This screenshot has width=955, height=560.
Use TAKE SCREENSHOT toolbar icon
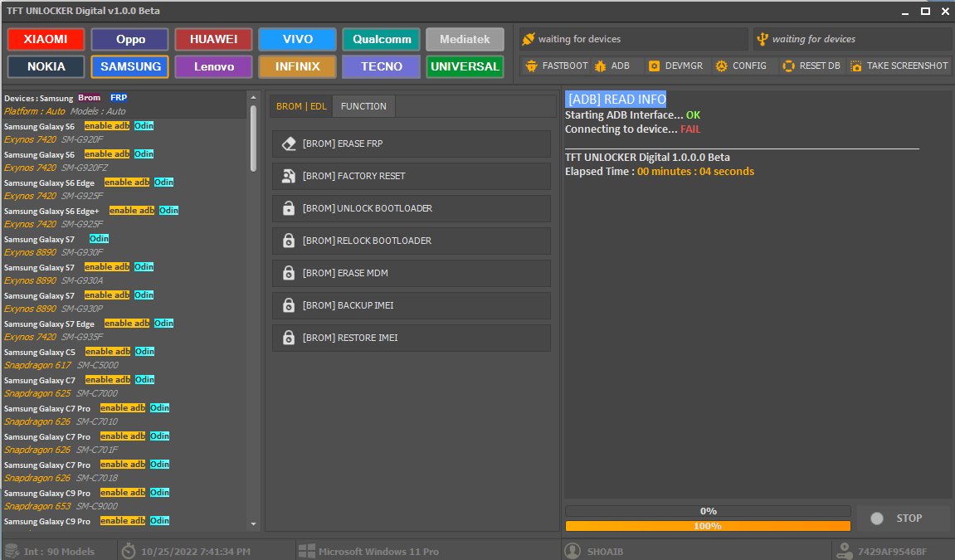pyautogui.click(x=899, y=66)
